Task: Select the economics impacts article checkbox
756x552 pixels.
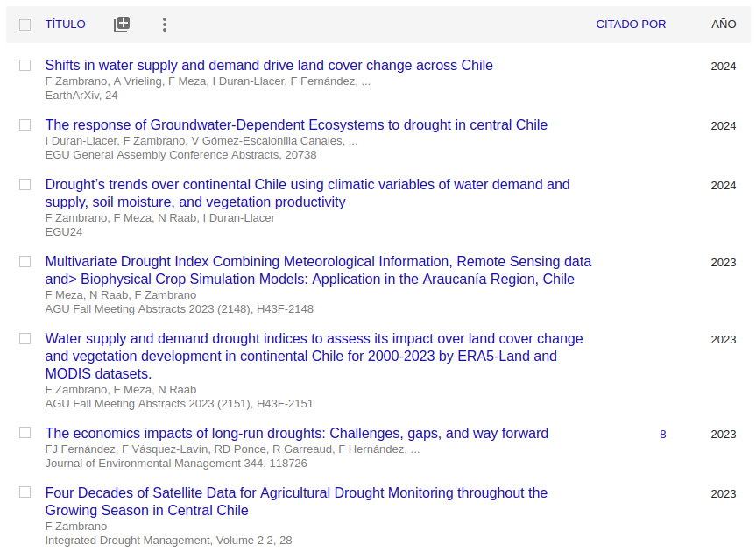Action: tap(25, 434)
